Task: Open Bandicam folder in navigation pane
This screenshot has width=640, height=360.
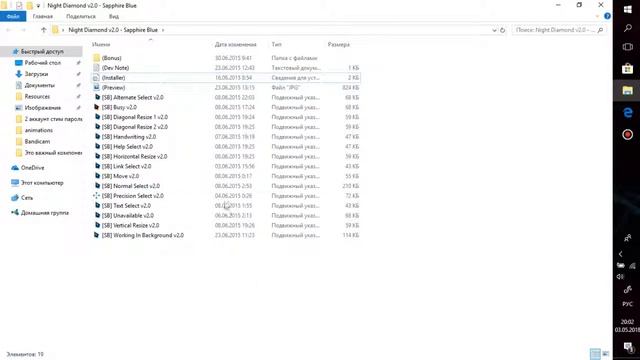Action: coord(37,141)
